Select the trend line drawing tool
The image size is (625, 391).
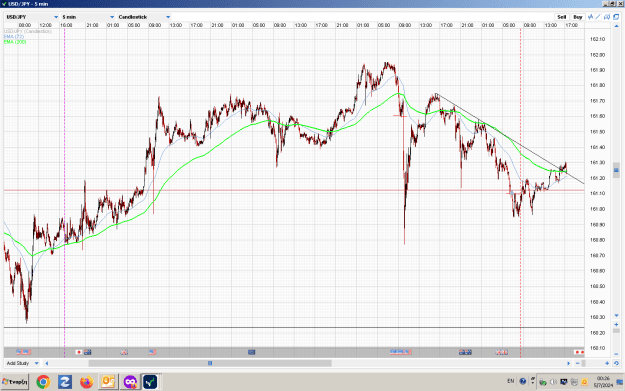pos(598,17)
